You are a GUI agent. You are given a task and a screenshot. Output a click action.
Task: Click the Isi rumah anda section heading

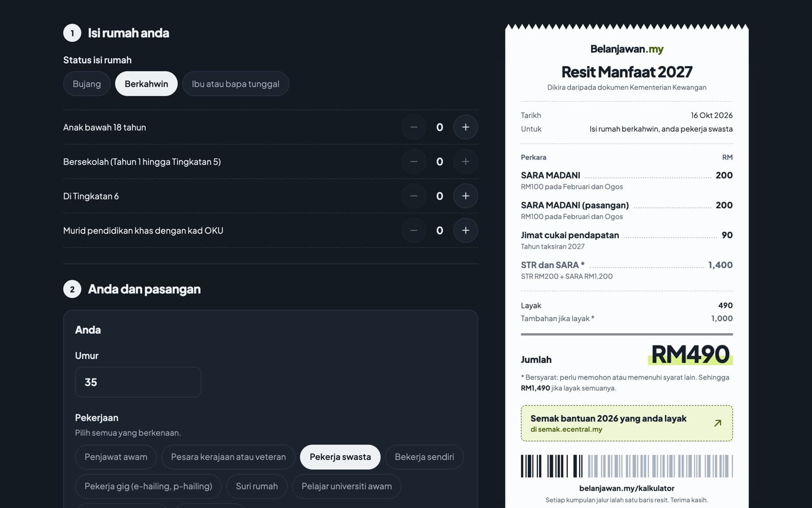[x=128, y=33]
